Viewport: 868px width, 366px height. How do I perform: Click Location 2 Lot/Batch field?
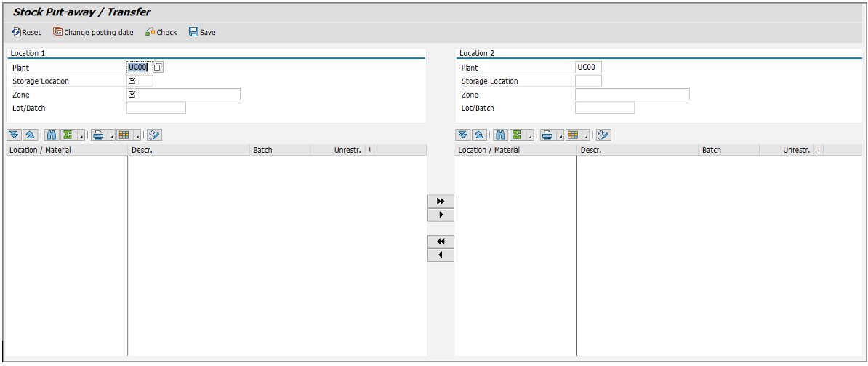point(605,108)
